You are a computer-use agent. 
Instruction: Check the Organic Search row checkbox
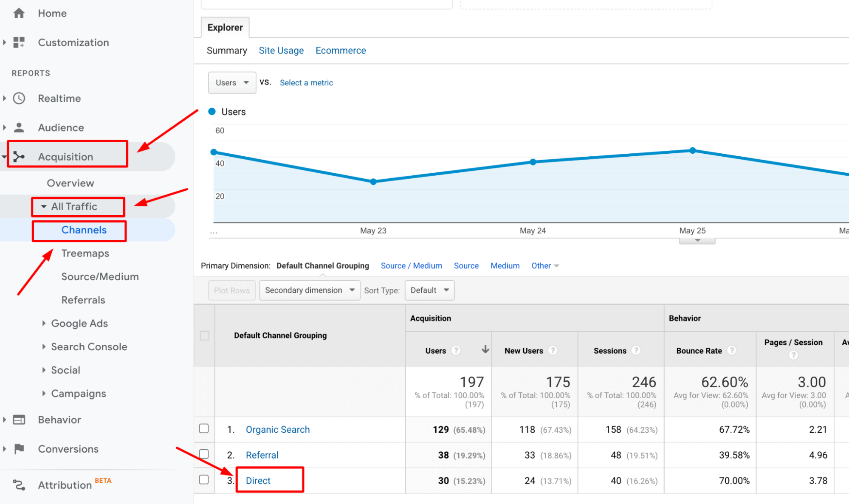204,428
